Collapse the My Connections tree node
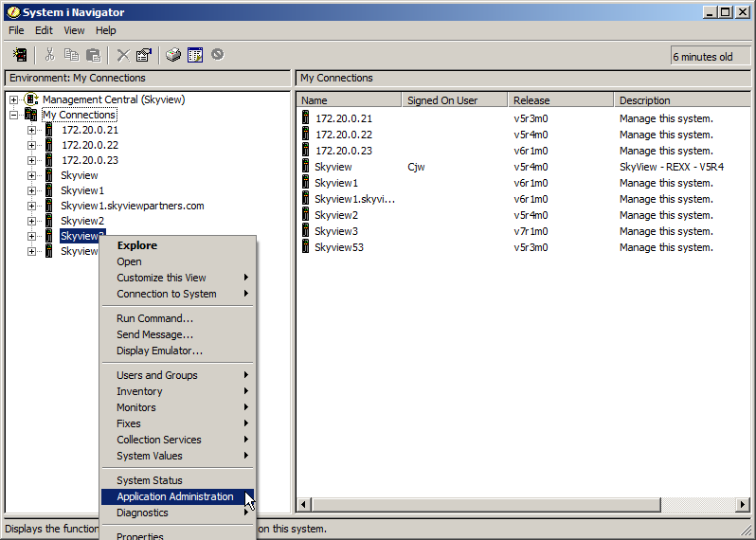756x540 pixels. 13,115
